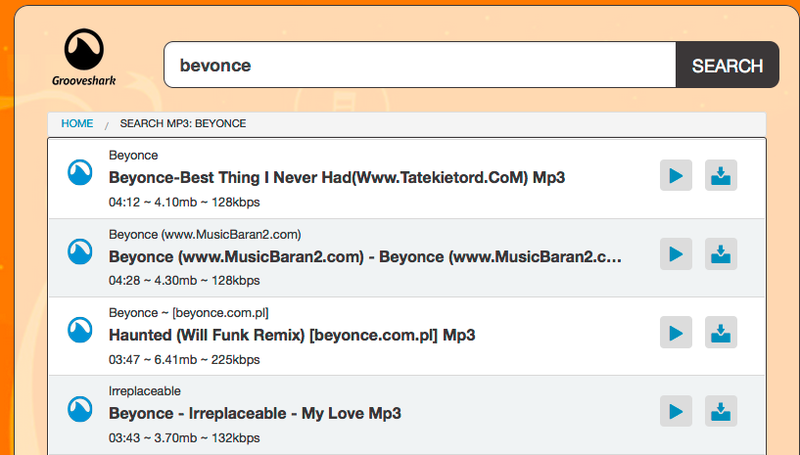Viewport: 800px width, 455px height.
Task: Click the 04:12 ~ 4.10mb ~ 128kbps info
Action: click(184, 203)
